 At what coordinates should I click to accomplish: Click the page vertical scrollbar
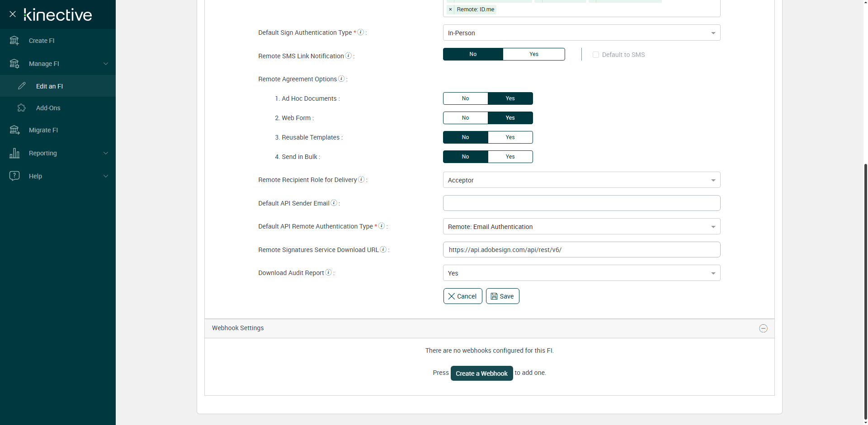[x=865, y=291]
